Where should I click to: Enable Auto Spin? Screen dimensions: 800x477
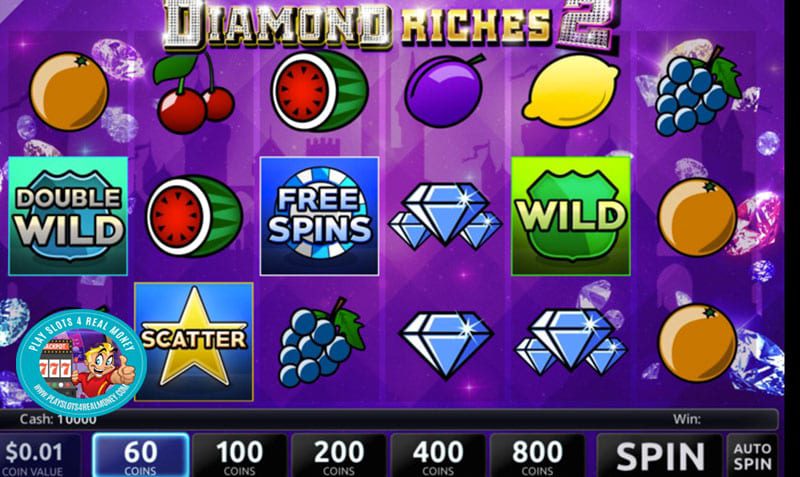pyautogui.click(x=752, y=456)
